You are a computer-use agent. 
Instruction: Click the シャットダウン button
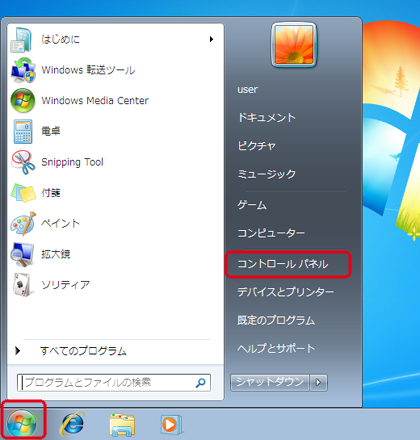click(x=270, y=382)
